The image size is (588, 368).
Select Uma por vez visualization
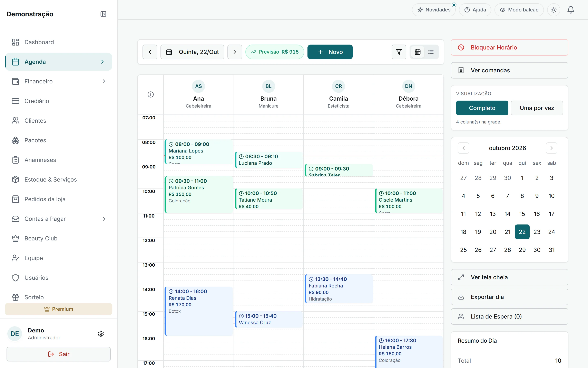coord(537,108)
